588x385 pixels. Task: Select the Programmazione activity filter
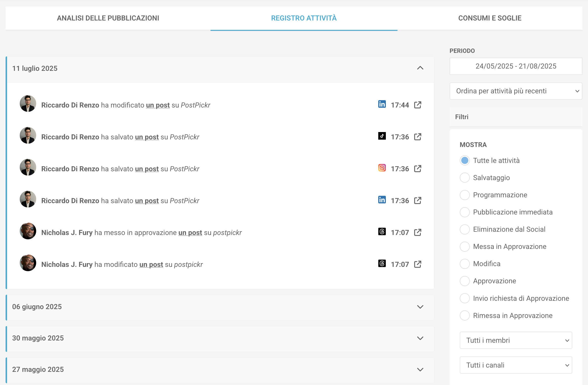point(465,195)
